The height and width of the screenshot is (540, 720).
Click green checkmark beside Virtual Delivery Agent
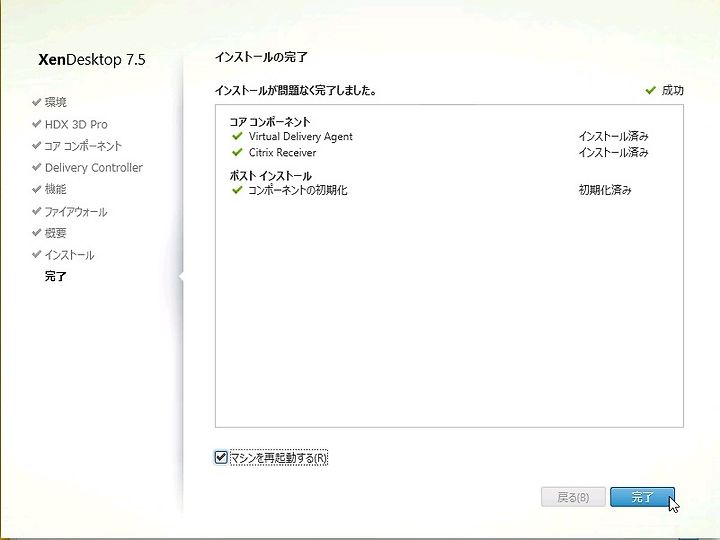(x=237, y=136)
